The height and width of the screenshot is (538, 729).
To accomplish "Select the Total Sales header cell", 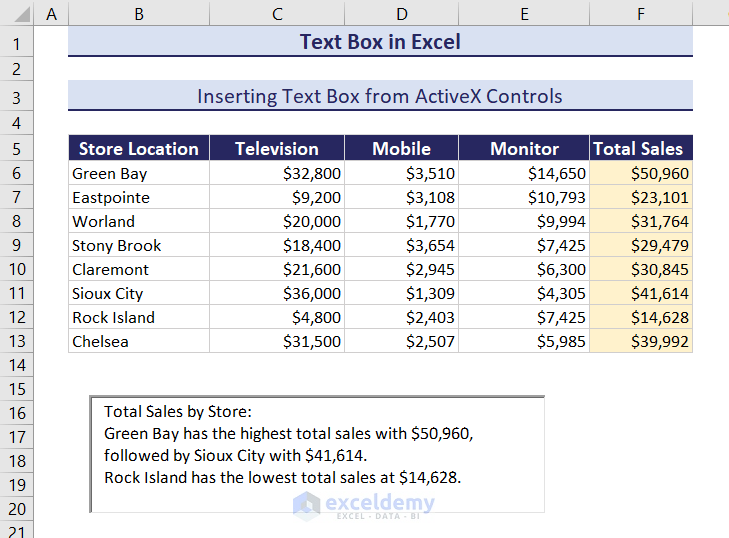I will tap(640, 149).
